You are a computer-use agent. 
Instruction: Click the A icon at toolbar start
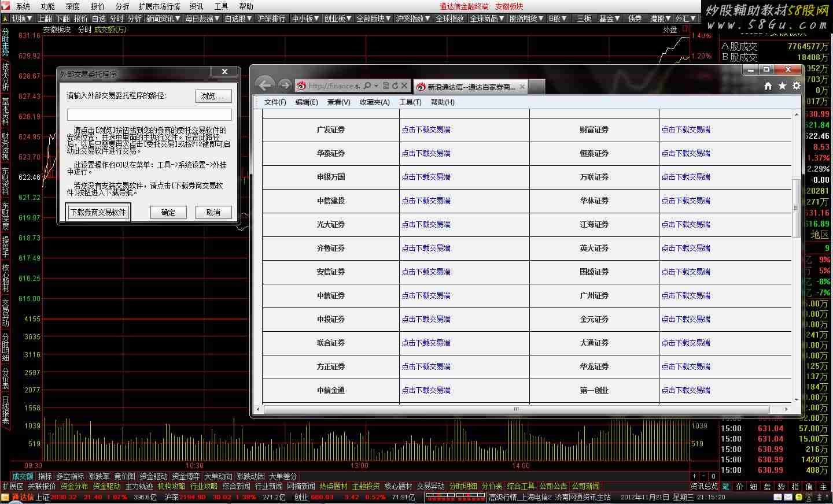click(x=5, y=18)
